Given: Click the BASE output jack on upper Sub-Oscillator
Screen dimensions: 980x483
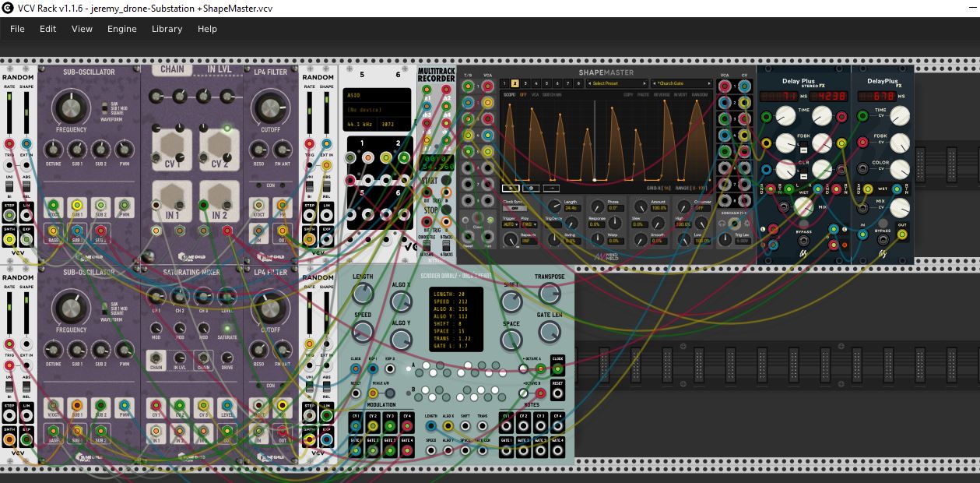Looking at the screenshot, I should pos(53,230).
